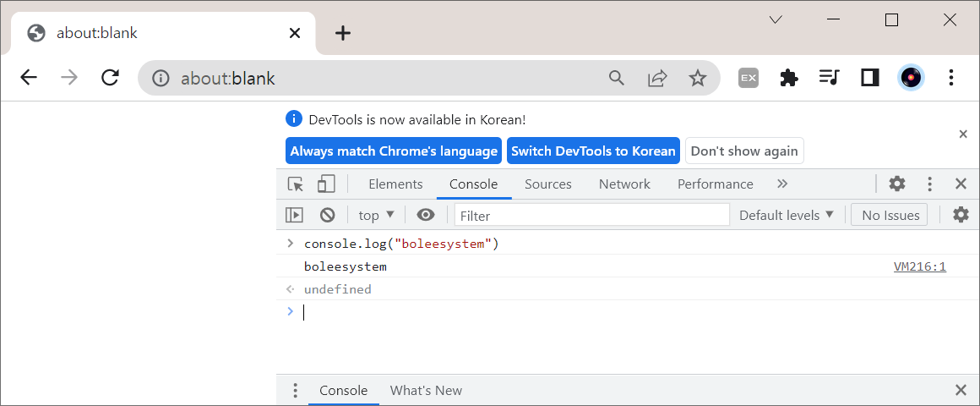This screenshot has width=980, height=406.
Task: Click the browser forward arrow
Action: [69, 78]
